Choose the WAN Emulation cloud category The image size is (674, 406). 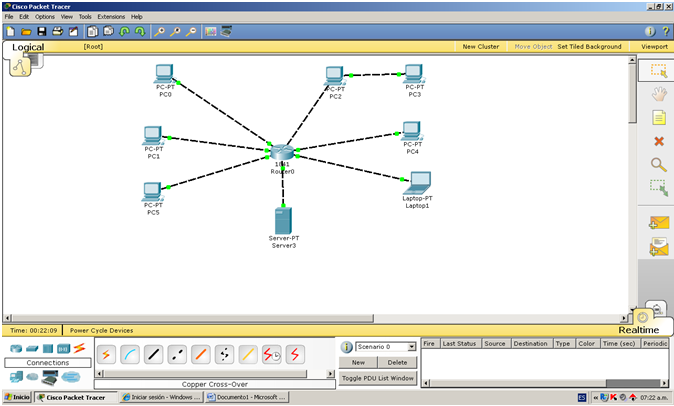32,377
